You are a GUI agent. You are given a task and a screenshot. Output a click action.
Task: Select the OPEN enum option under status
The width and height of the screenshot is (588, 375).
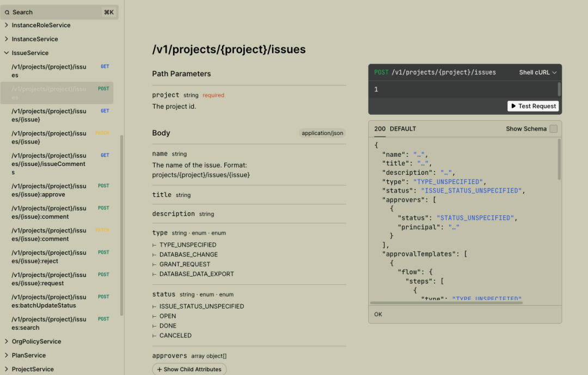pos(167,316)
